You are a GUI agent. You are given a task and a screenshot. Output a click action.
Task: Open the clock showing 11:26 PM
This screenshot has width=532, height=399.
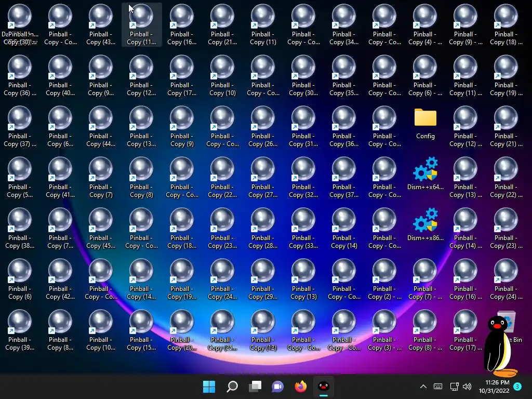tap(494, 387)
